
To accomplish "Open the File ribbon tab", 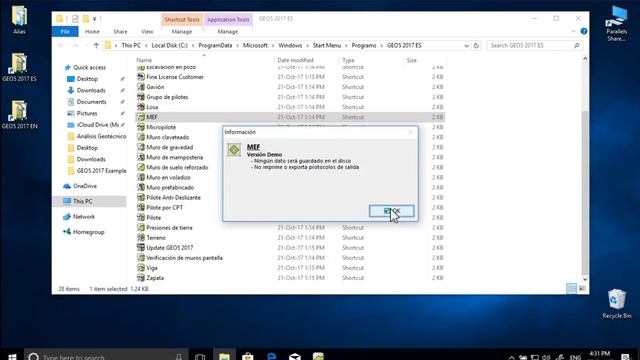I will tap(65, 31).
